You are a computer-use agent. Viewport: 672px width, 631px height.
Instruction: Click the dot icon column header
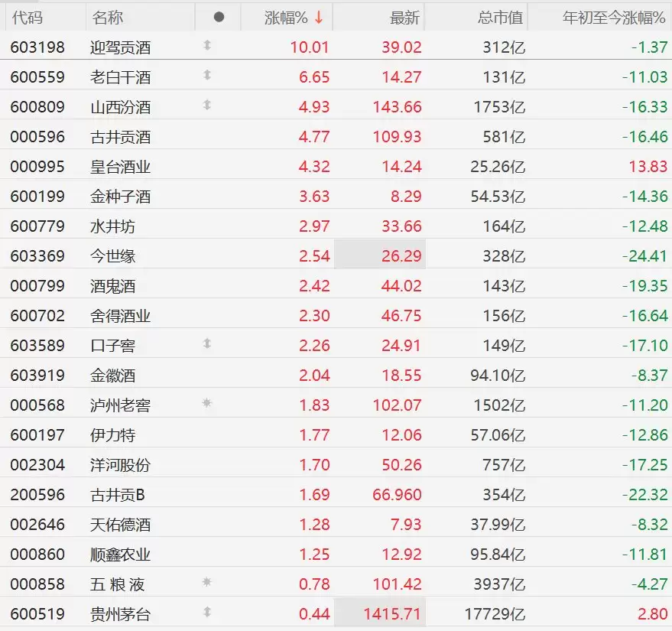coord(219,17)
